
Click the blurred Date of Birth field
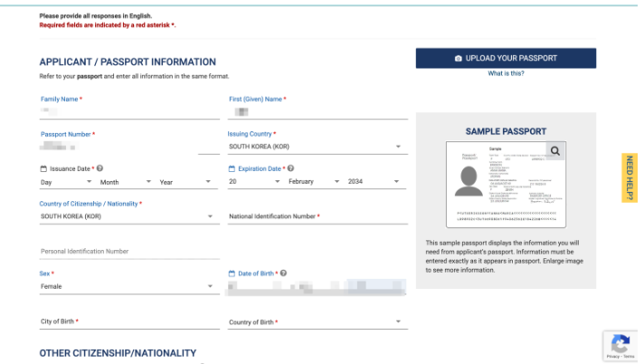pyautogui.click(x=317, y=287)
